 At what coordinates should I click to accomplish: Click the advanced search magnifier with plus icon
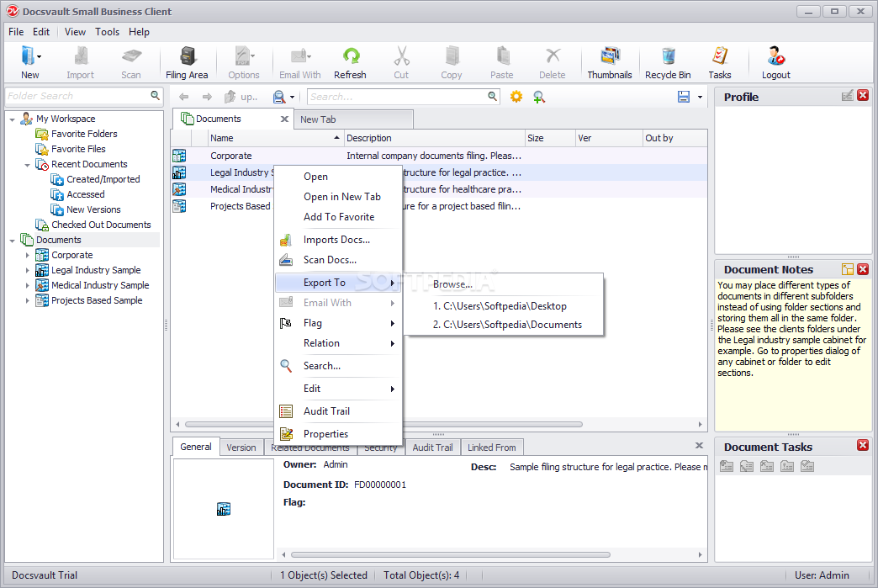pos(539,97)
